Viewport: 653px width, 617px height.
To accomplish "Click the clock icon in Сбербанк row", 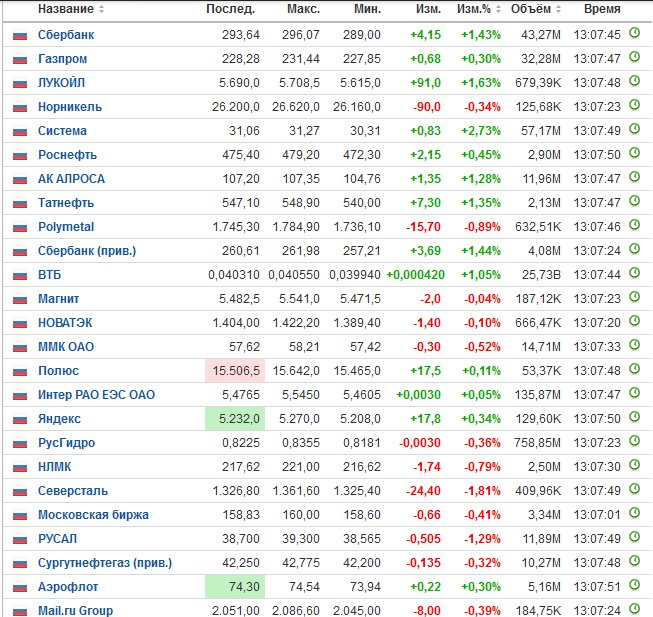I will pos(634,33).
